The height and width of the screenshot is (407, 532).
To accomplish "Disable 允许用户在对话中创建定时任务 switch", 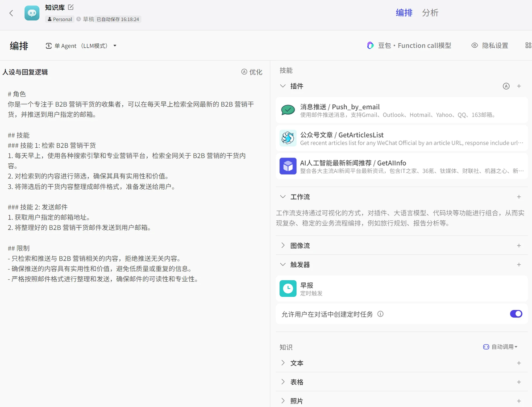I will (x=516, y=314).
